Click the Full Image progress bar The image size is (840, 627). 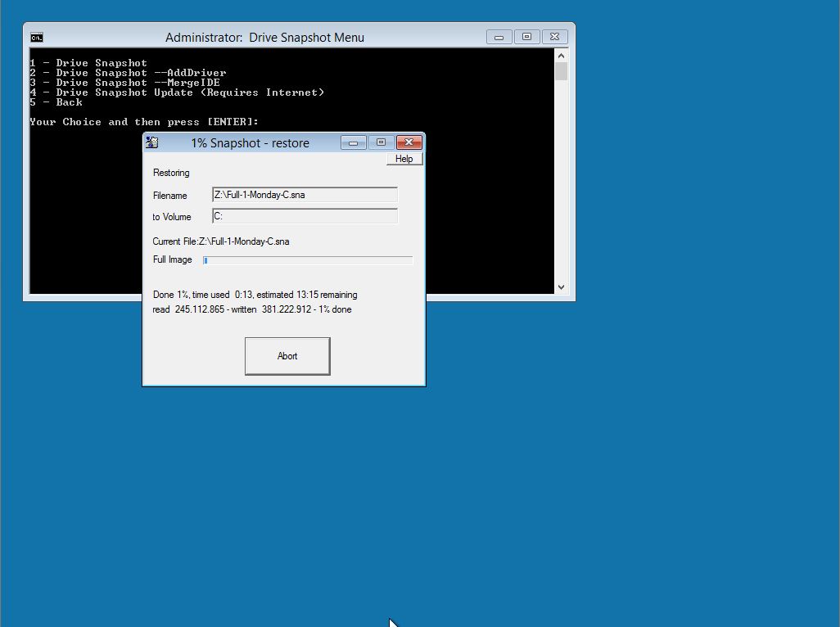point(308,260)
